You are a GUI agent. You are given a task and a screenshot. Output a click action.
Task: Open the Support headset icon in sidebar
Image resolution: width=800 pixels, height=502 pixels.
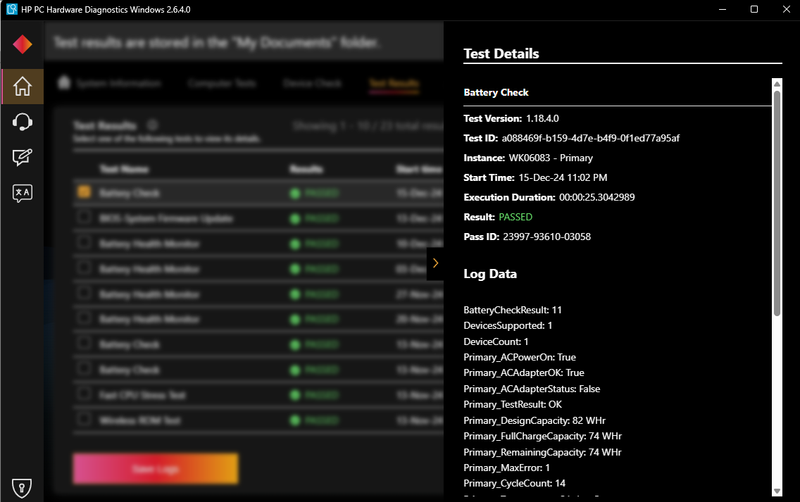click(22, 122)
